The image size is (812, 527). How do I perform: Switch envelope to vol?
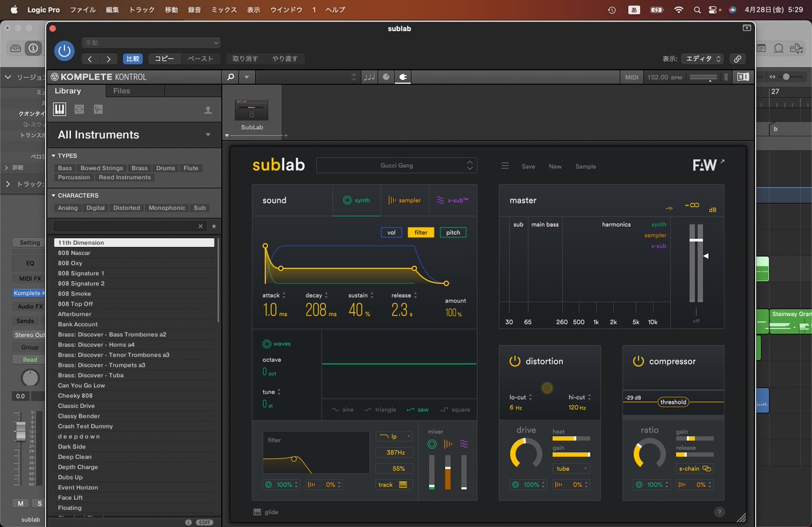391,232
